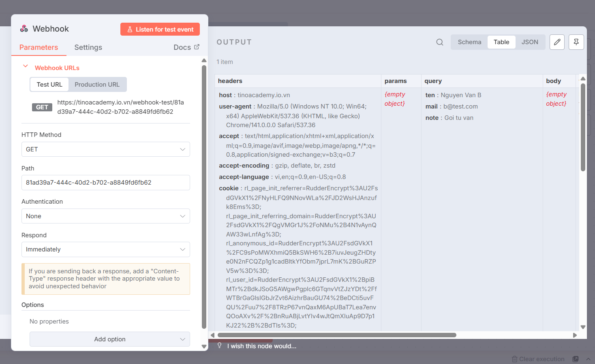Image resolution: width=595 pixels, height=364 pixels.
Task: Click the Path input field
Action: (x=105, y=183)
